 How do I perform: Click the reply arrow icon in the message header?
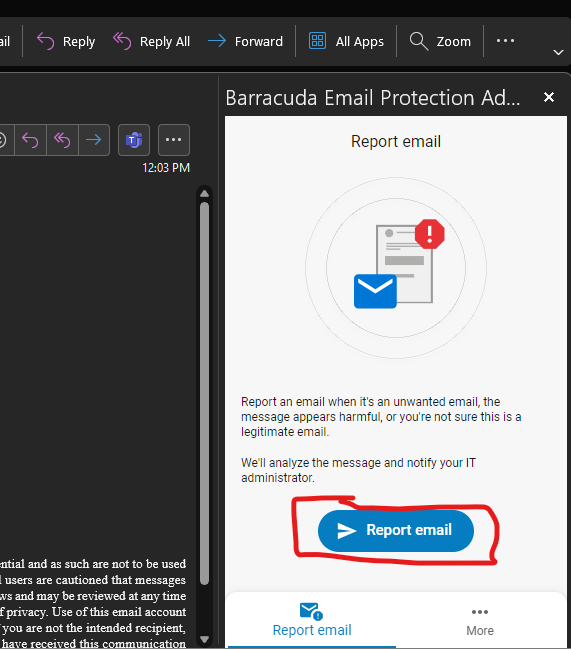coord(30,140)
